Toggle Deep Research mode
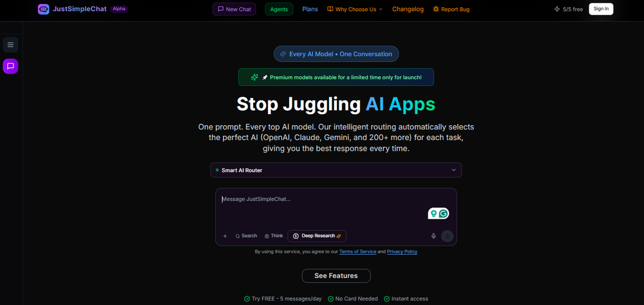The height and width of the screenshot is (305, 644). coord(317,236)
